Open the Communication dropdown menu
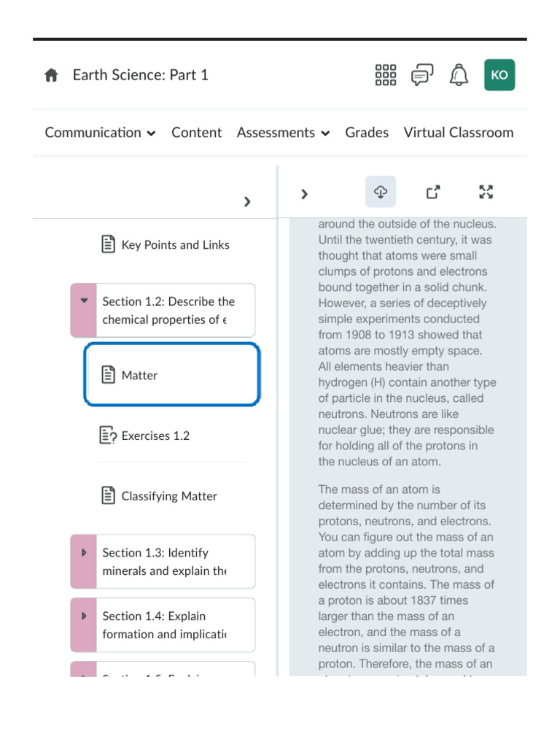The width and height of the screenshot is (560, 747). pos(100,133)
